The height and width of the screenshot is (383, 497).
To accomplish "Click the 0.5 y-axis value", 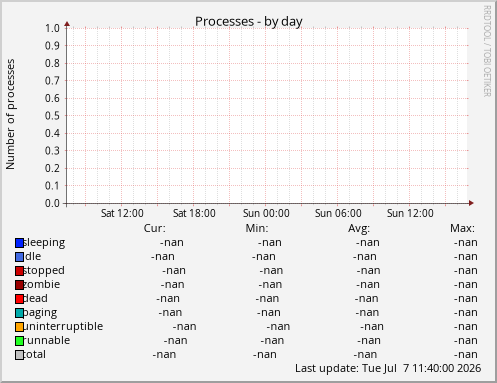I will coord(52,116).
